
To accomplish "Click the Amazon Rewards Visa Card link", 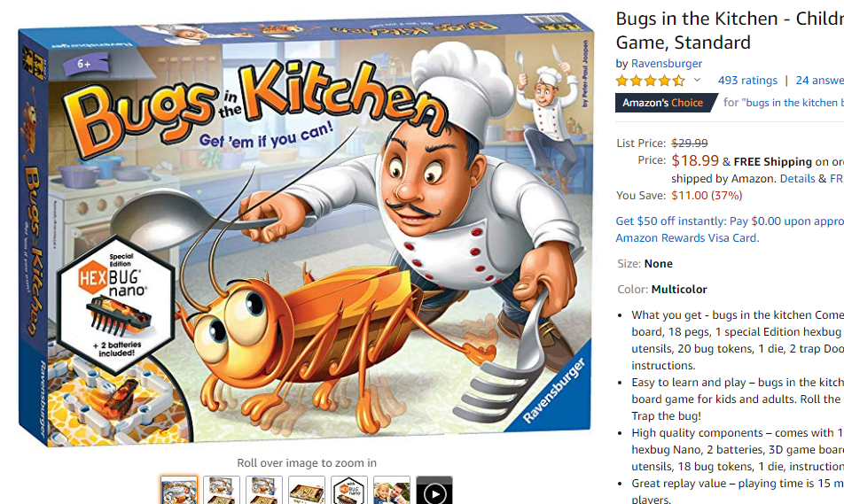I will [x=687, y=237].
